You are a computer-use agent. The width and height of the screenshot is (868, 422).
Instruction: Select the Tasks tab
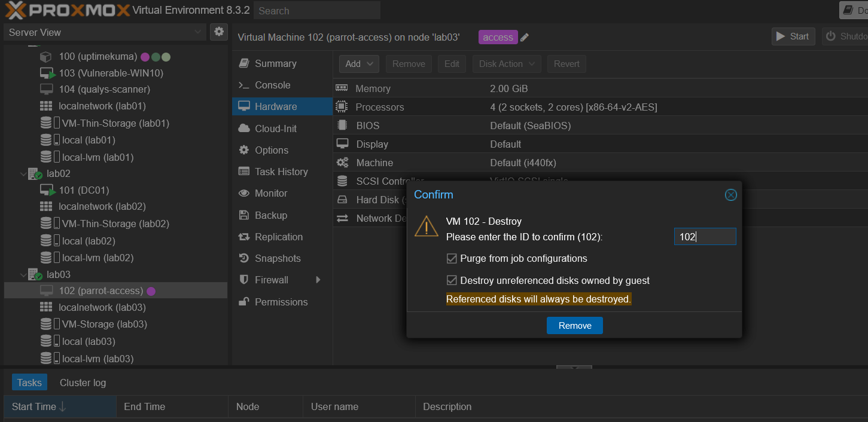[29, 383]
